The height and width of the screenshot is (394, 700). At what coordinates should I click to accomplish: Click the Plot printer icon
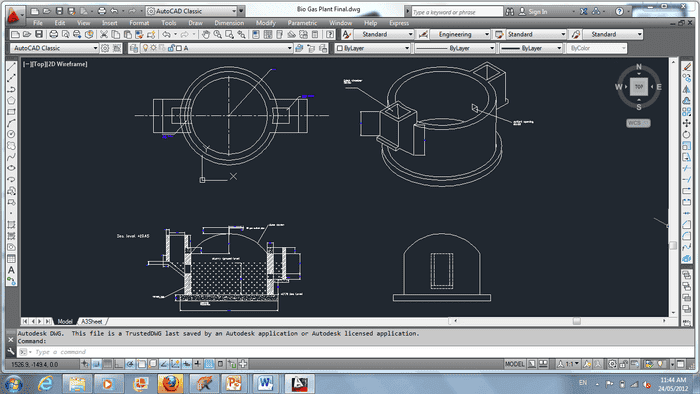point(54,34)
